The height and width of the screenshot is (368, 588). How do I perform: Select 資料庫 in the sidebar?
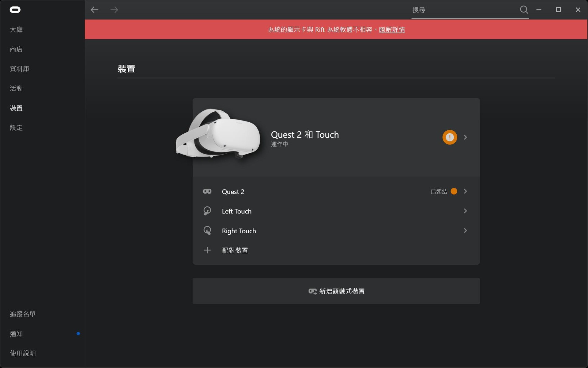tap(19, 69)
